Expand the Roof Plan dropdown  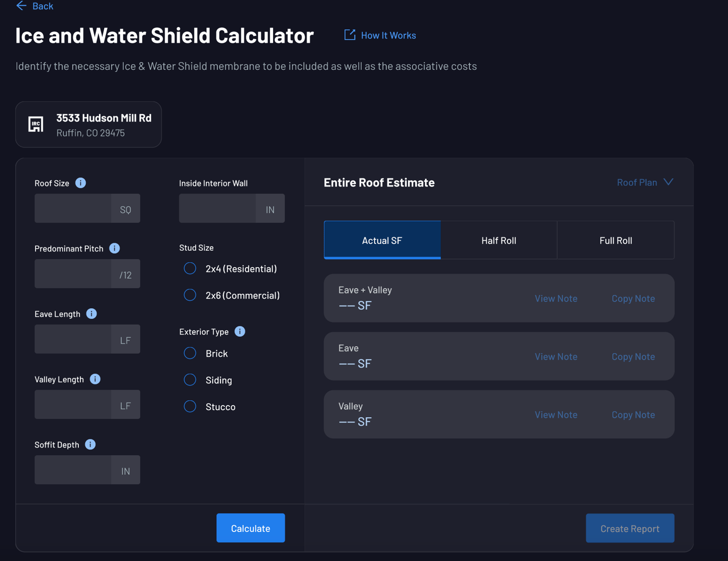[x=645, y=182]
